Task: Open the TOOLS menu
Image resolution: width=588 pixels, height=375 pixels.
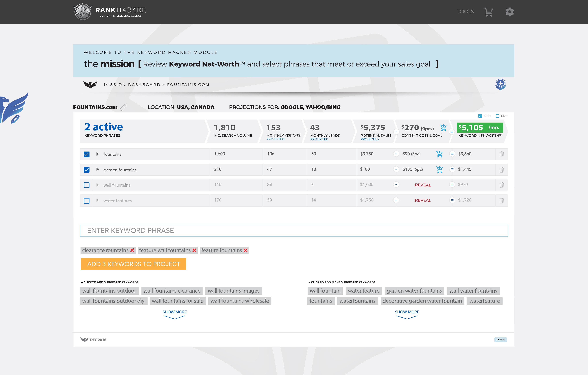Action: click(465, 12)
